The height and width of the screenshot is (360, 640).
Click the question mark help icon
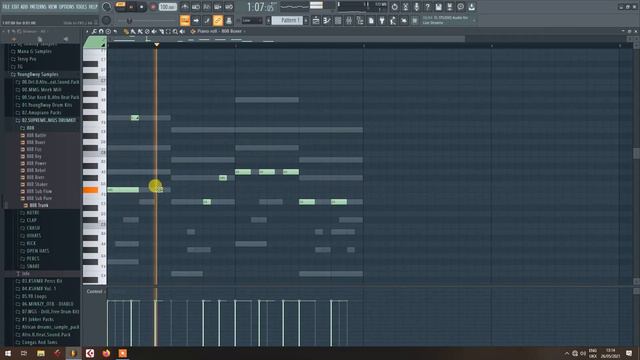point(428,7)
